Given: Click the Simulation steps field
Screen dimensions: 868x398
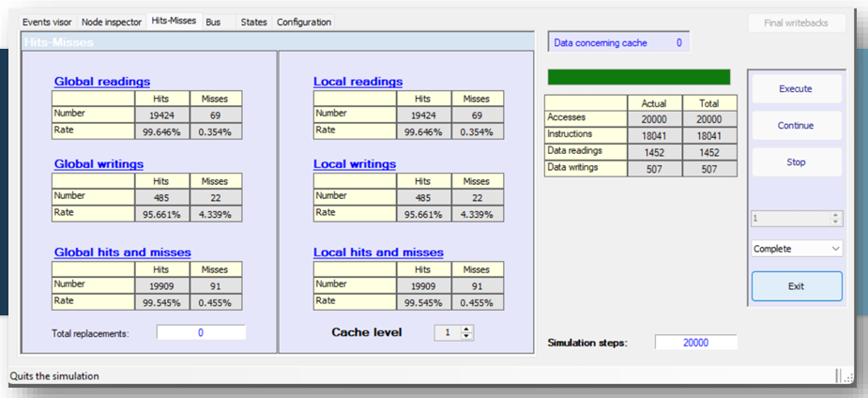Looking at the screenshot, I should (x=696, y=343).
